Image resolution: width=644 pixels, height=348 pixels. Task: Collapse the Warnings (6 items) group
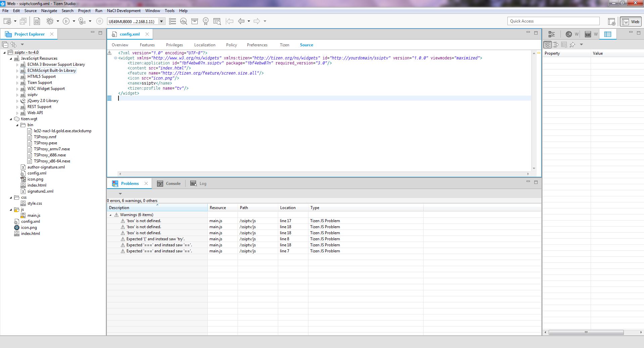coord(110,215)
